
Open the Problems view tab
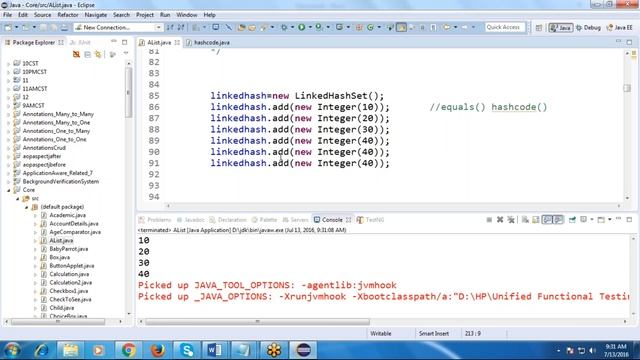[155, 220]
